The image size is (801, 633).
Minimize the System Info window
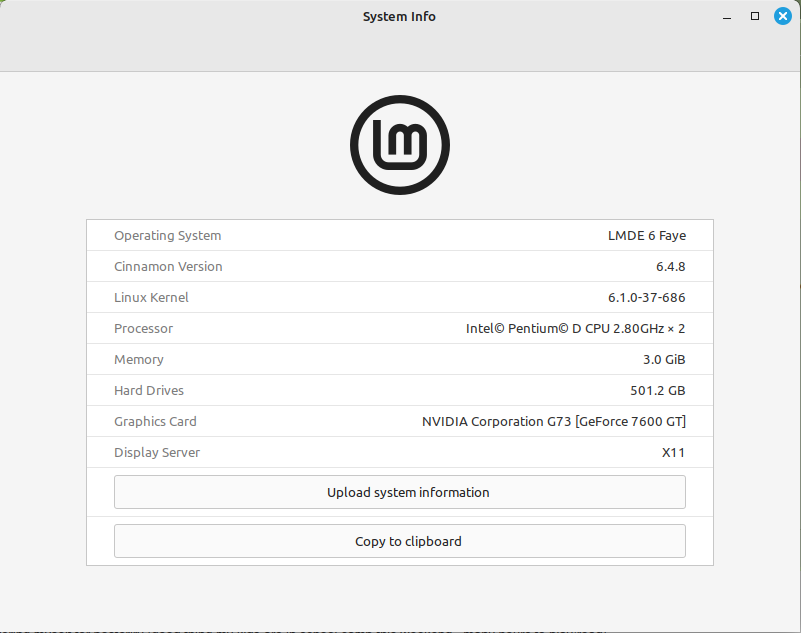[727, 16]
